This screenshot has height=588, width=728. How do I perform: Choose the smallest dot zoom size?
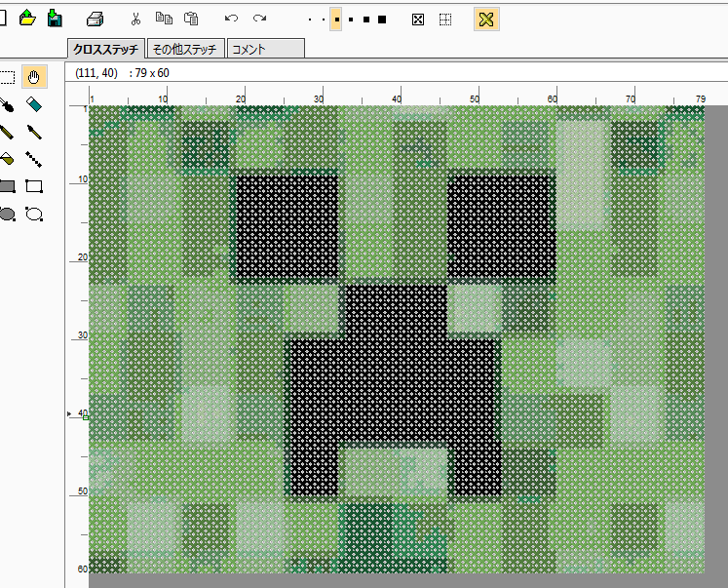310,20
